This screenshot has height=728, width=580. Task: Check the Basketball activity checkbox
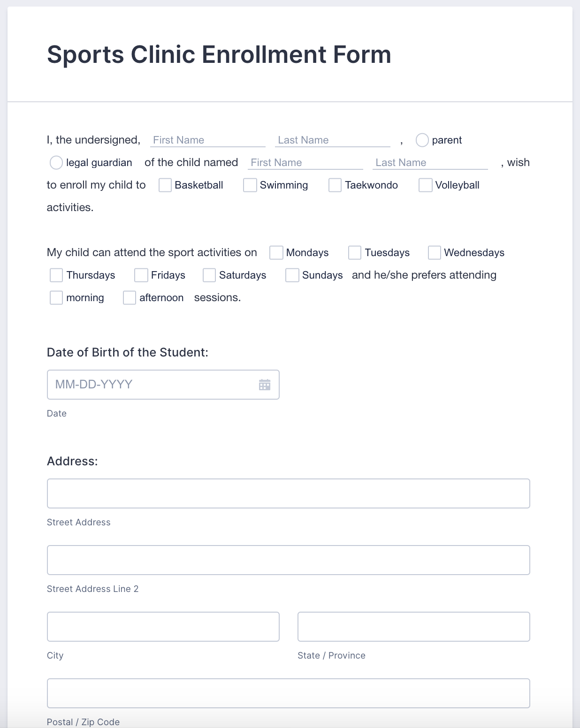point(165,185)
